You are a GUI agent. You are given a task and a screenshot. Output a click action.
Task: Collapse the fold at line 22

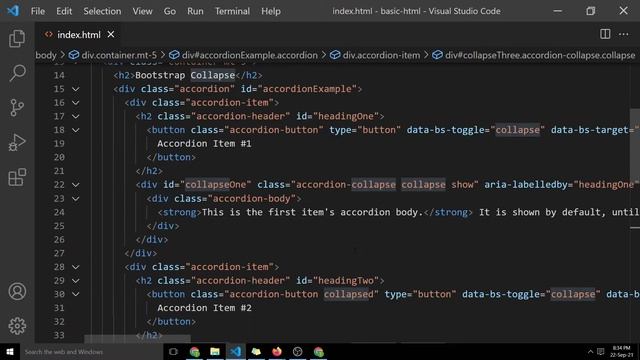tap(76, 185)
